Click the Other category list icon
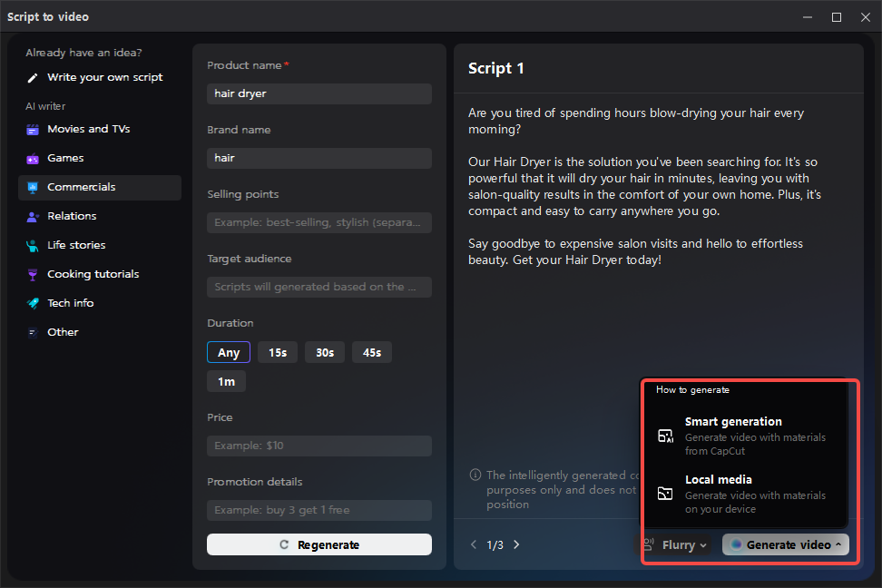 coord(33,332)
